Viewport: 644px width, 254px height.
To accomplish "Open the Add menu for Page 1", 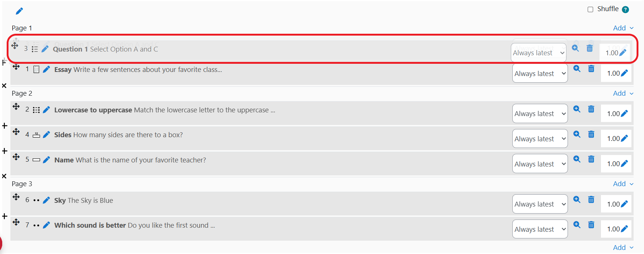I will tap(623, 28).
